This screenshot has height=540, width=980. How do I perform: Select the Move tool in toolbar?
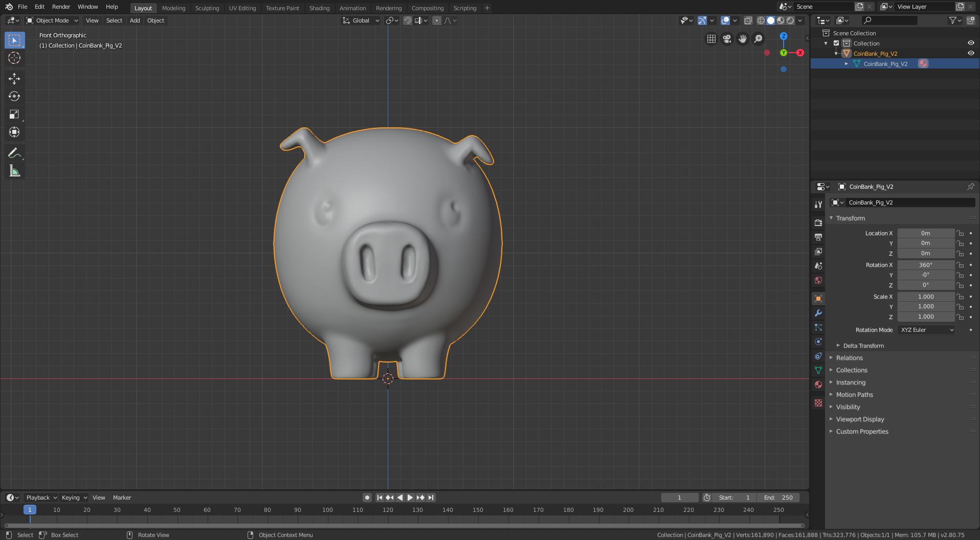tap(14, 78)
